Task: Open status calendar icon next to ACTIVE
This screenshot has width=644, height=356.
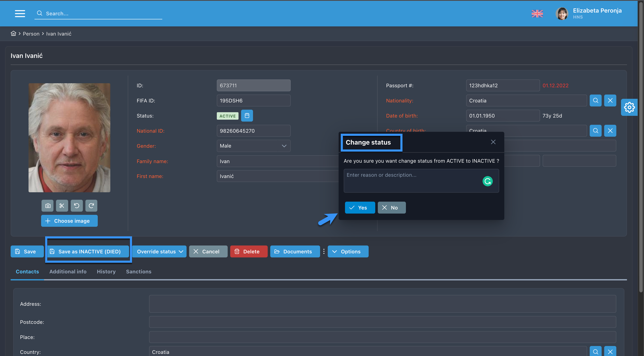Action: (247, 115)
